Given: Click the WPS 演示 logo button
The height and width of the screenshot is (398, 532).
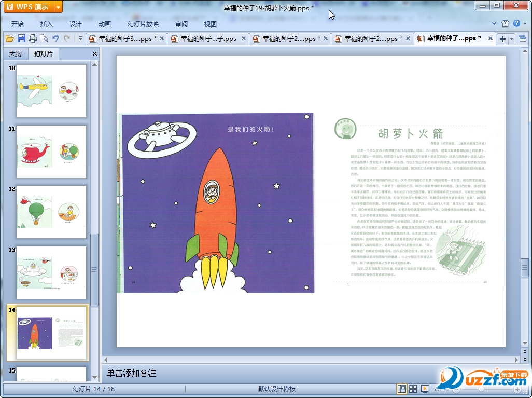Looking at the screenshot, I should coord(29,7).
